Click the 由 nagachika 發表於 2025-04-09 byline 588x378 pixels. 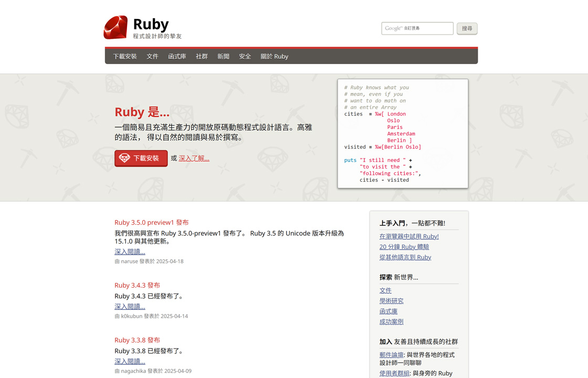coord(153,371)
